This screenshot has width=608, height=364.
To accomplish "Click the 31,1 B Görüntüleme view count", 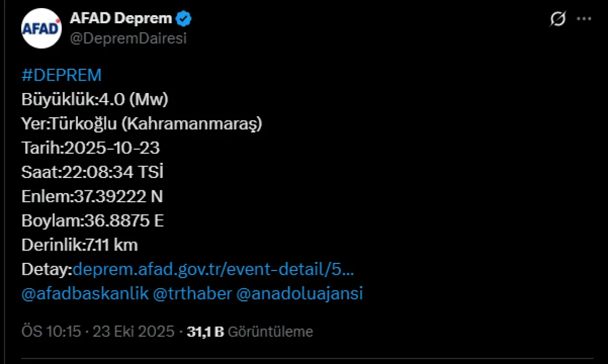I will click(250, 332).
